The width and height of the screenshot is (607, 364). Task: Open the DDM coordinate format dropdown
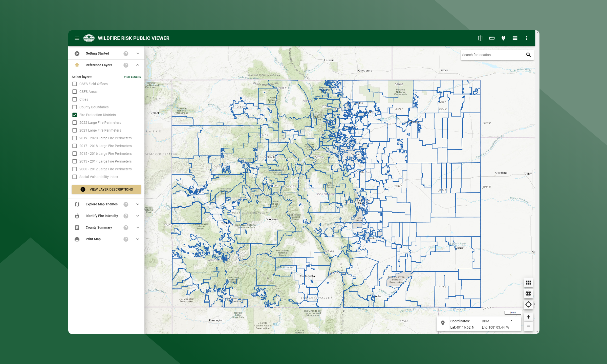point(497,321)
